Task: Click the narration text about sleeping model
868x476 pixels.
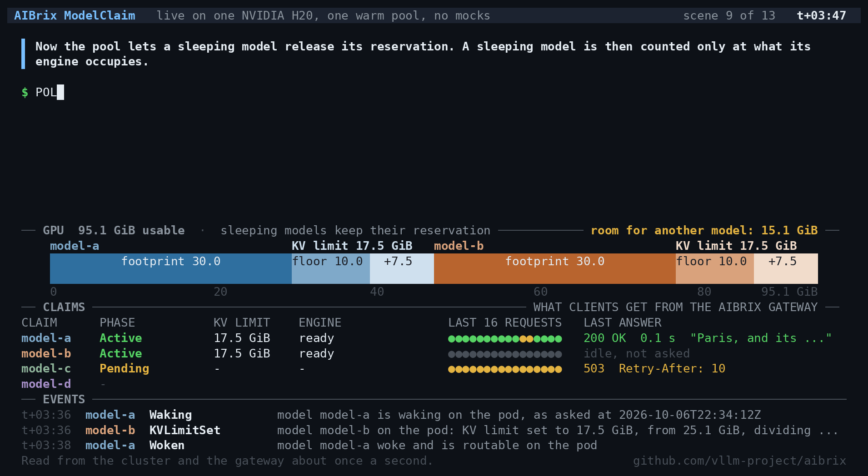Action: [423, 54]
